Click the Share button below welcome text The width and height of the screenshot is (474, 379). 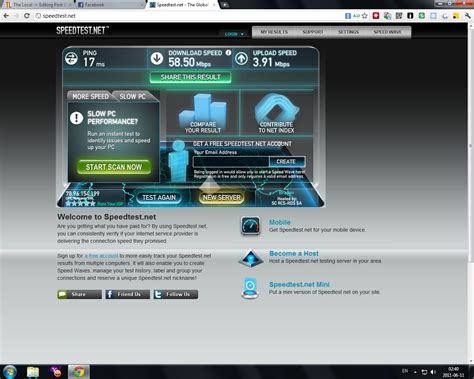[79, 294]
